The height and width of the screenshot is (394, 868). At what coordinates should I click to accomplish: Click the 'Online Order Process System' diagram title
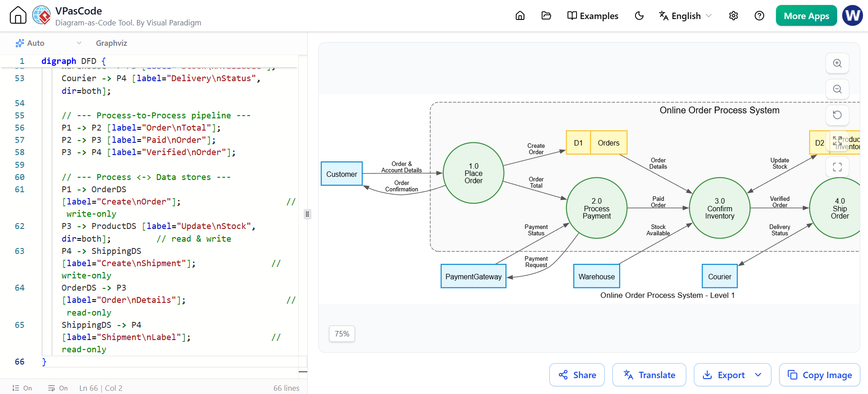(x=719, y=110)
